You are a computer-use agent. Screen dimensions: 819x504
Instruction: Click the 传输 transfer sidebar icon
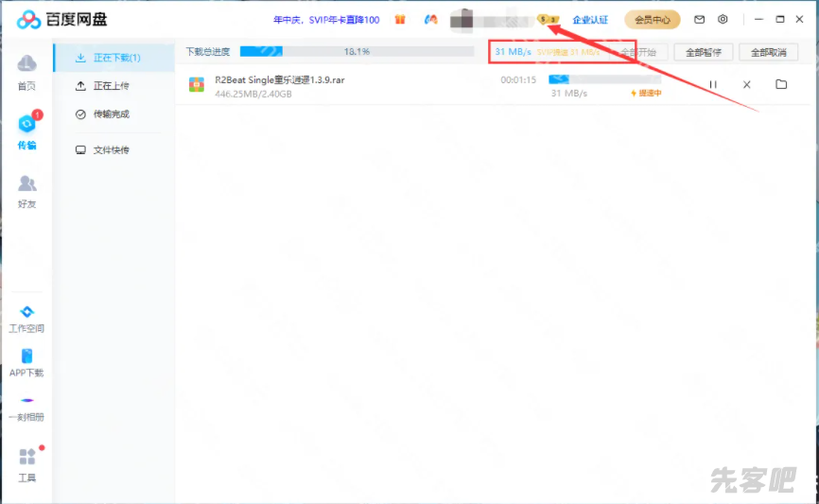point(26,124)
